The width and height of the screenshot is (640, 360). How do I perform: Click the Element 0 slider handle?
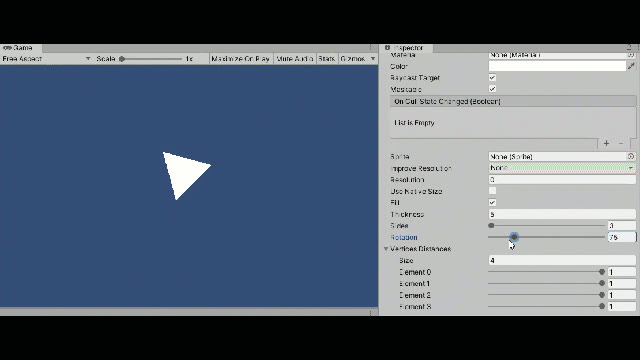(x=602, y=272)
